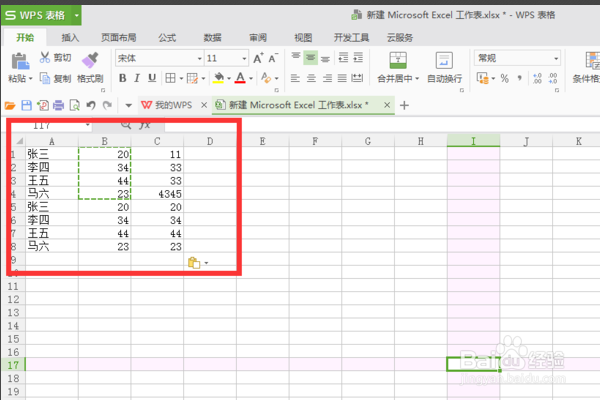Click the distributed alignment icon
Viewport: 600px width, 400px height.
pos(357,78)
